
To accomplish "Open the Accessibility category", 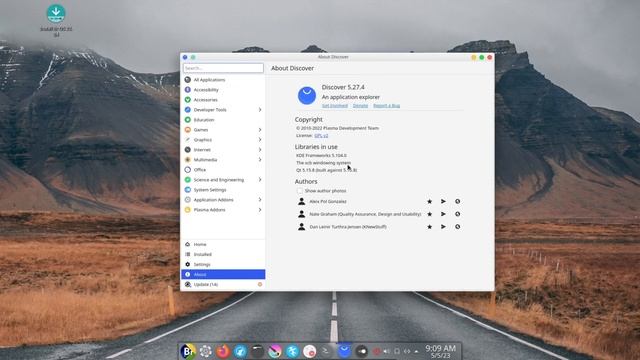I will 223,90.
